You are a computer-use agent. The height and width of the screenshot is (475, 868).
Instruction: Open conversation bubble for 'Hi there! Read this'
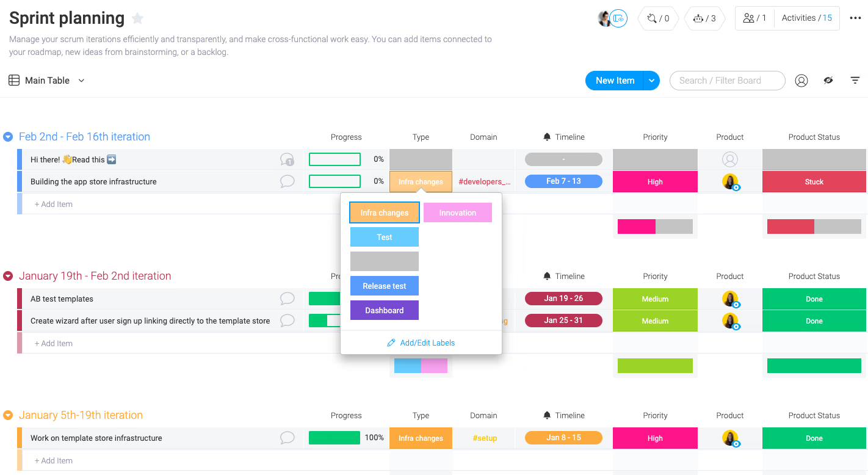[287, 160]
